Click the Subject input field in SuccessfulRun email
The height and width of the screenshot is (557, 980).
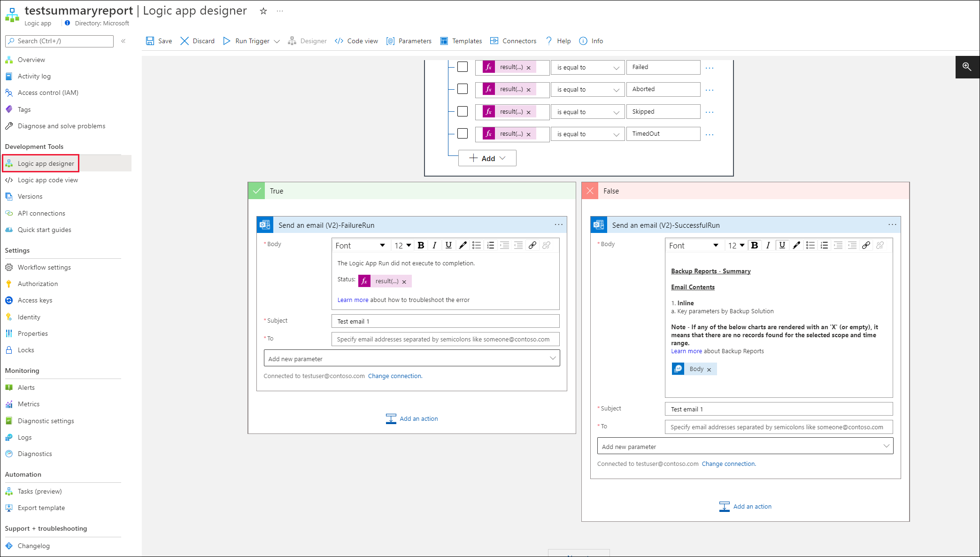pos(778,409)
